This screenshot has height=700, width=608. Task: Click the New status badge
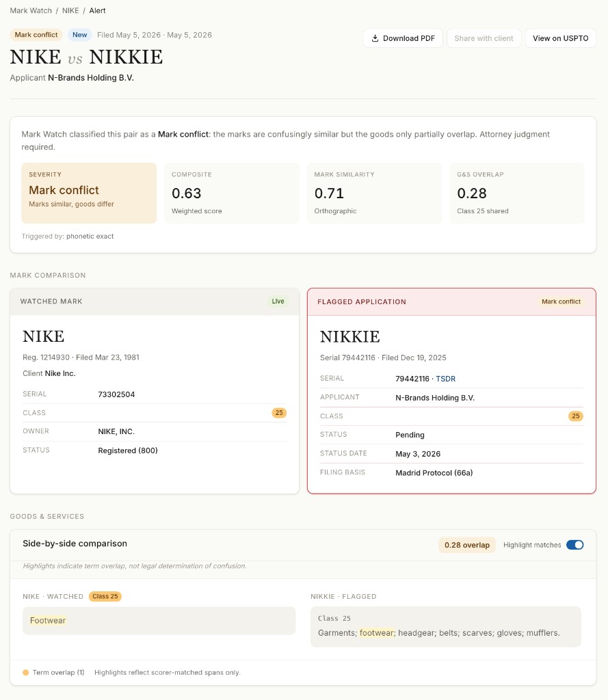tap(79, 35)
